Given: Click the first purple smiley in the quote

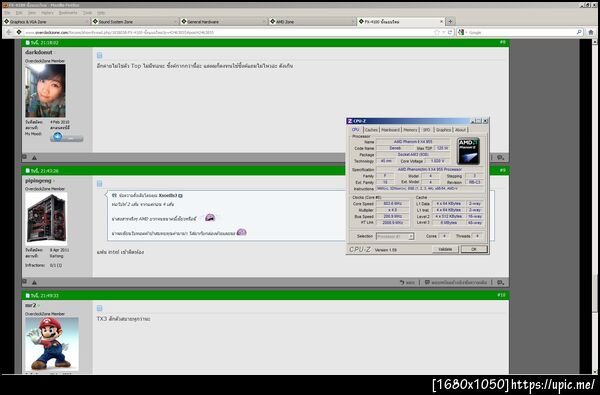Looking at the screenshot, I should point(210,218).
